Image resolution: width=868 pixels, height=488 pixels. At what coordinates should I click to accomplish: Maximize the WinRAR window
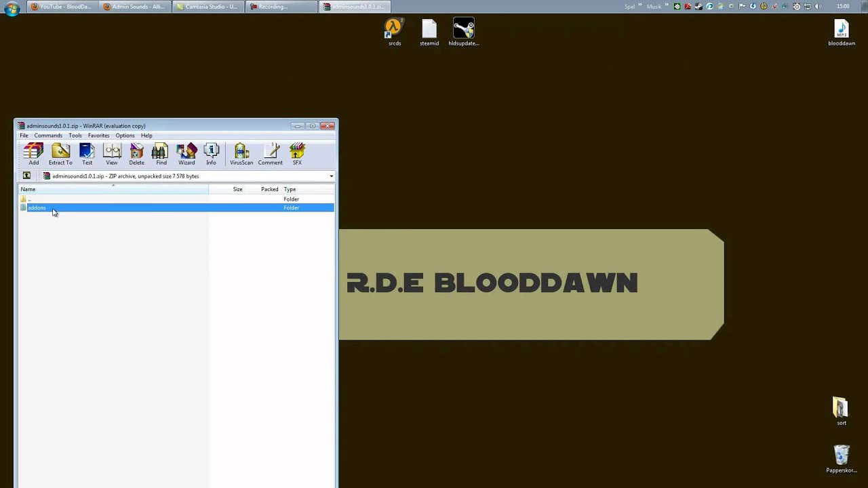tap(312, 125)
